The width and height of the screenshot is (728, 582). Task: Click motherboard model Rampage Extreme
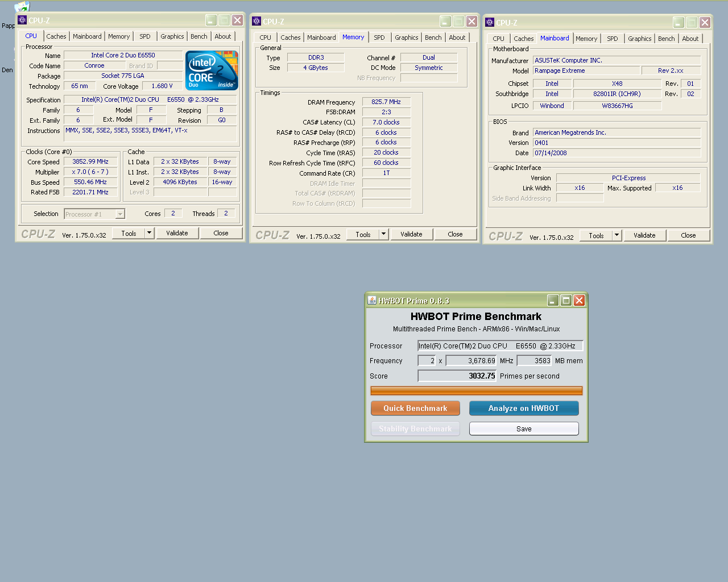[x=586, y=70]
